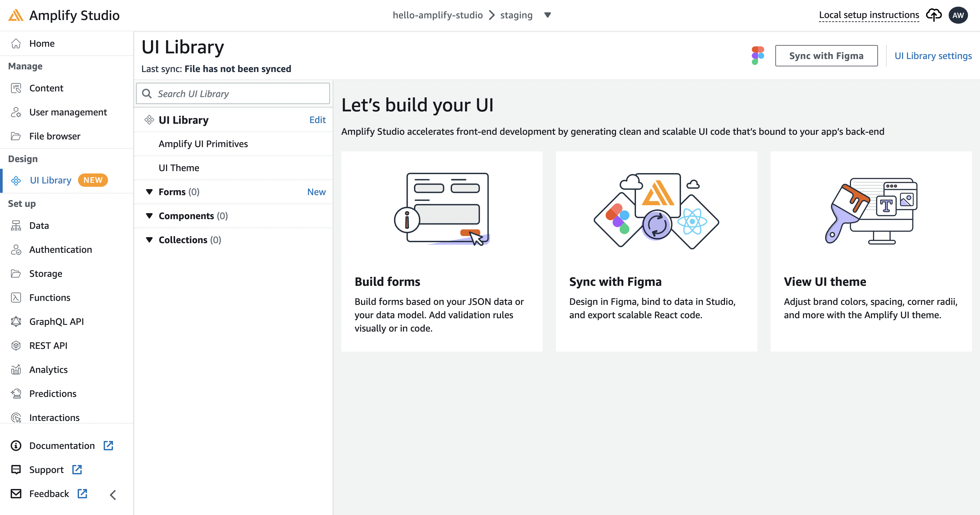Open the File browser section

point(55,136)
